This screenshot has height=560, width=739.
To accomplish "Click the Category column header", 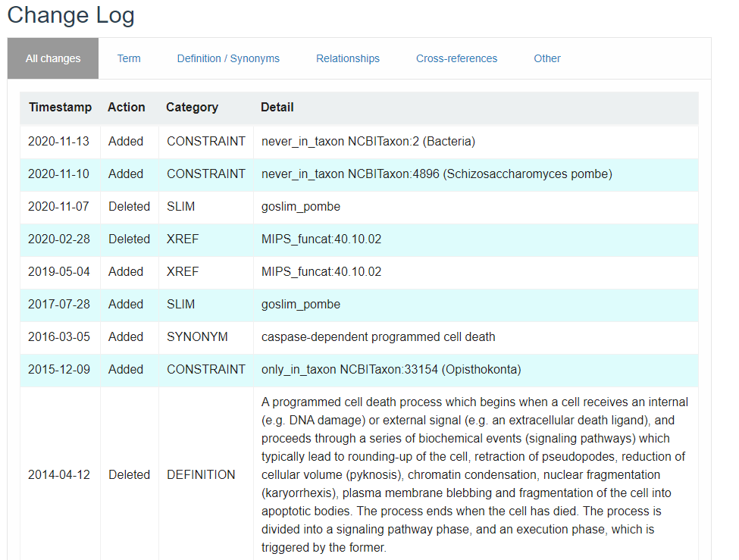I will tap(192, 108).
